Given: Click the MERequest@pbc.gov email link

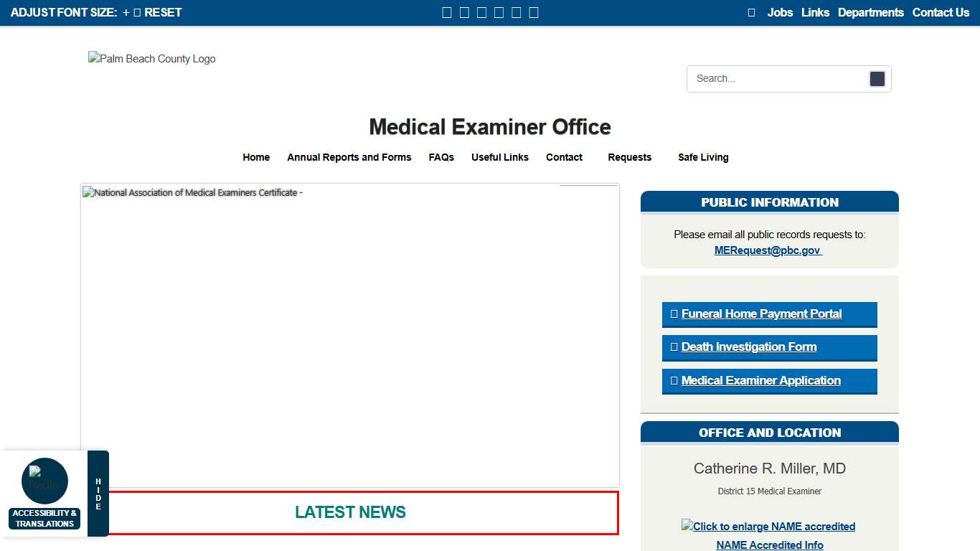Looking at the screenshot, I should tap(768, 250).
